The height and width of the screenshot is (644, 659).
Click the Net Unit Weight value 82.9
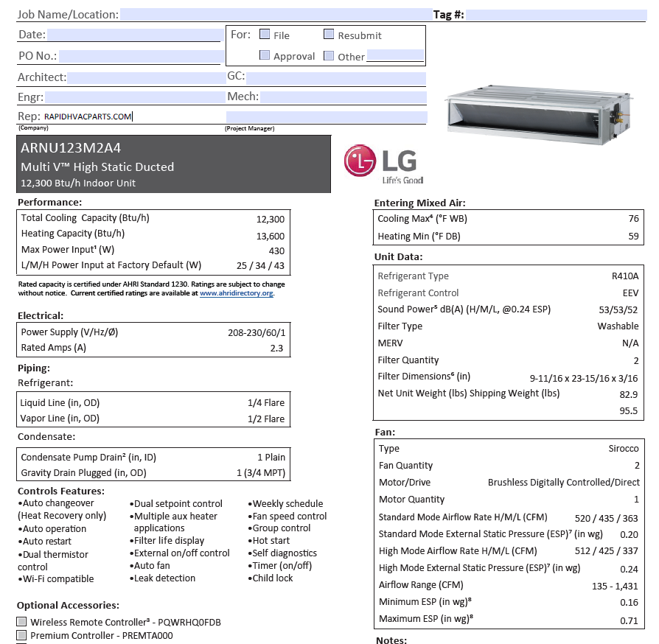coord(628,394)
